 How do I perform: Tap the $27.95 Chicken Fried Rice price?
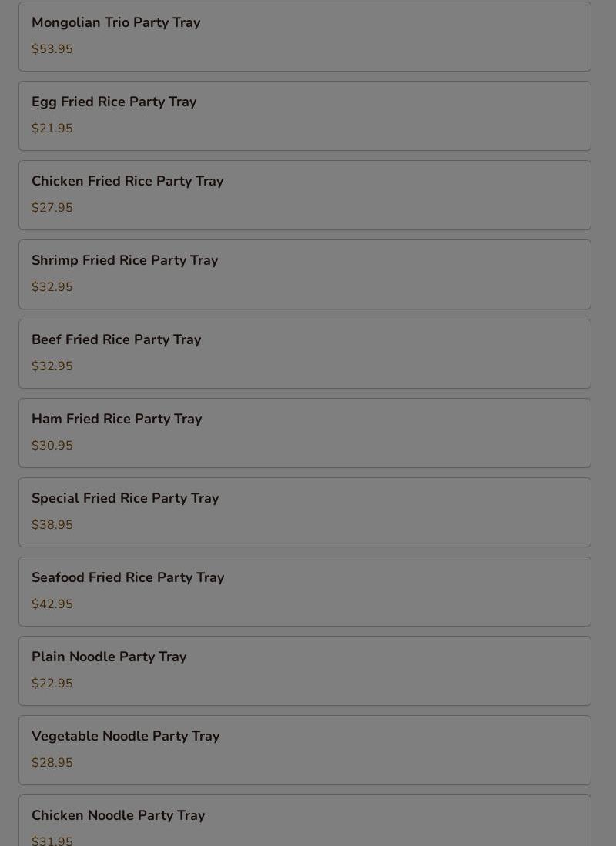click(x=52, y=208)
